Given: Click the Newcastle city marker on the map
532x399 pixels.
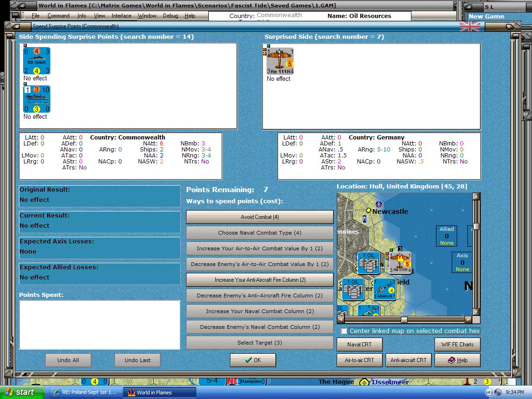Looking at the screenshot, I should [369, 211].
